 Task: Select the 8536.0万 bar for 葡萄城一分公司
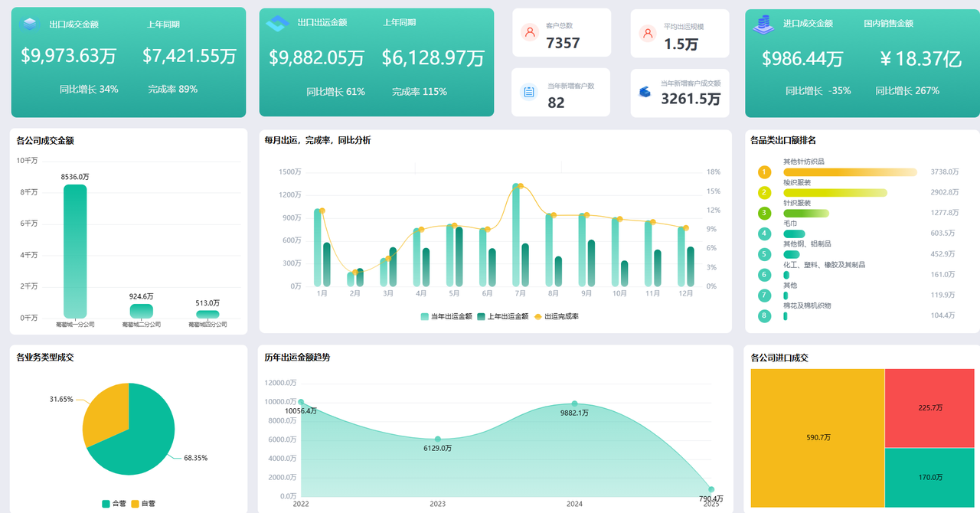75,251
